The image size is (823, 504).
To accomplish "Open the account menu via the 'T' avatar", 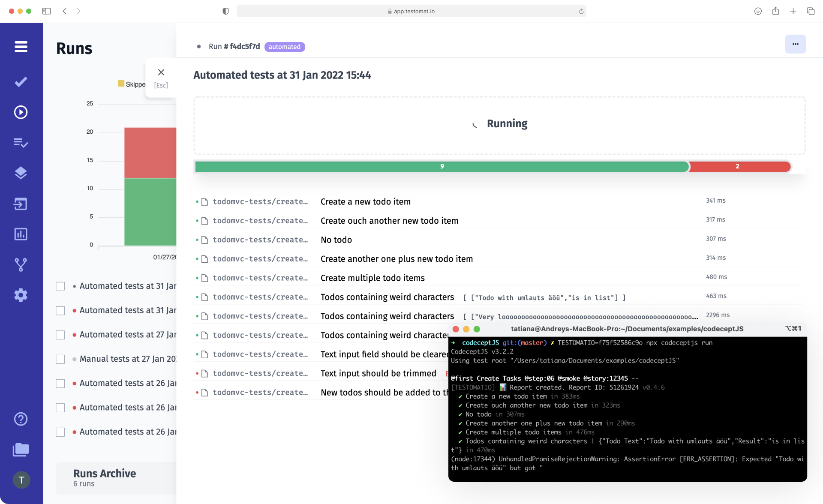I will click(x=21, y=480).
